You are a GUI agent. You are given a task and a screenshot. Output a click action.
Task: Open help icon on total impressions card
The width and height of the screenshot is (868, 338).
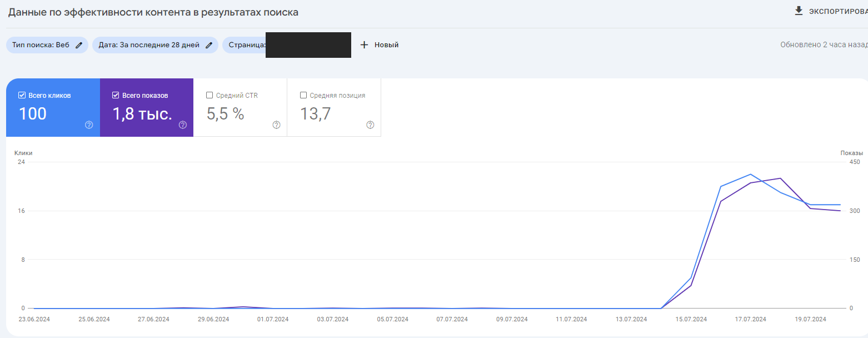(x=183, y=125)
